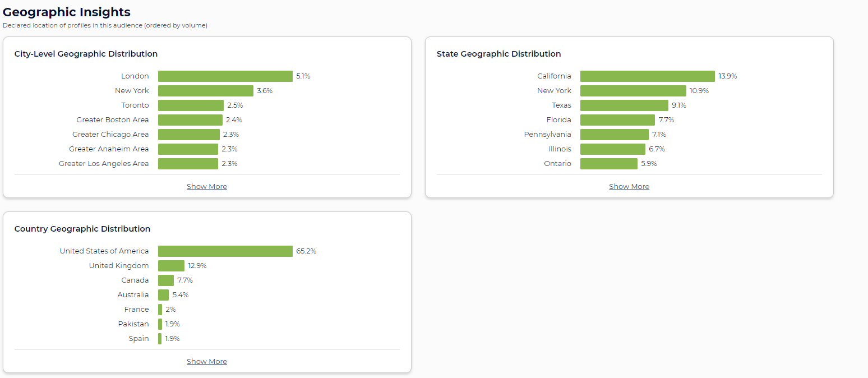Viewport: 868px width, 378px height.
Task: Select the California bar in the state chart
Action: pos(648,76)
